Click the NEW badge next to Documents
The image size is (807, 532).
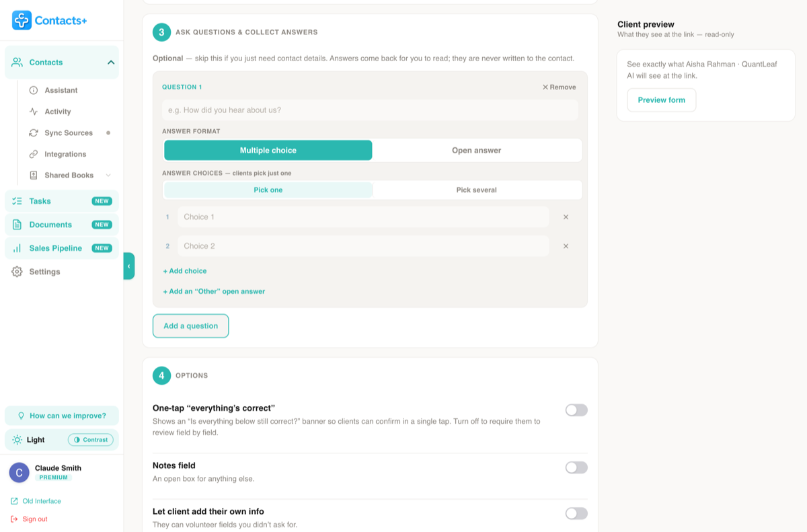(x=102, y=225)
